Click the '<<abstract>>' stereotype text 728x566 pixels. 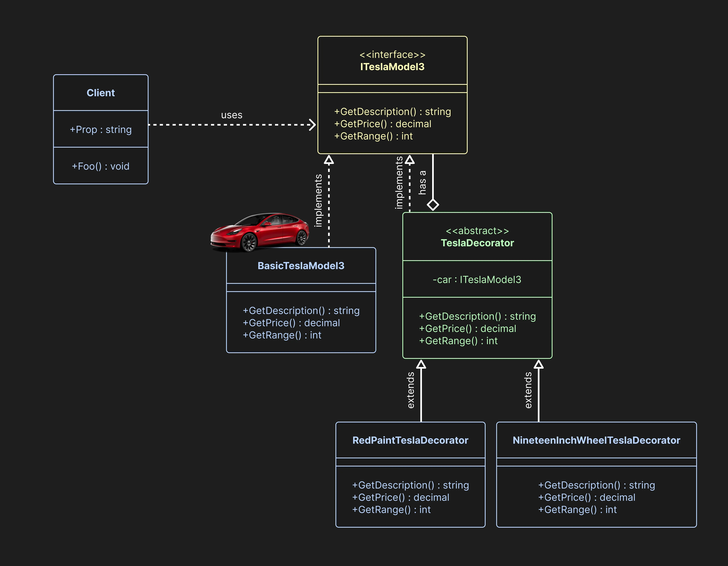click(x=477, y=231)
